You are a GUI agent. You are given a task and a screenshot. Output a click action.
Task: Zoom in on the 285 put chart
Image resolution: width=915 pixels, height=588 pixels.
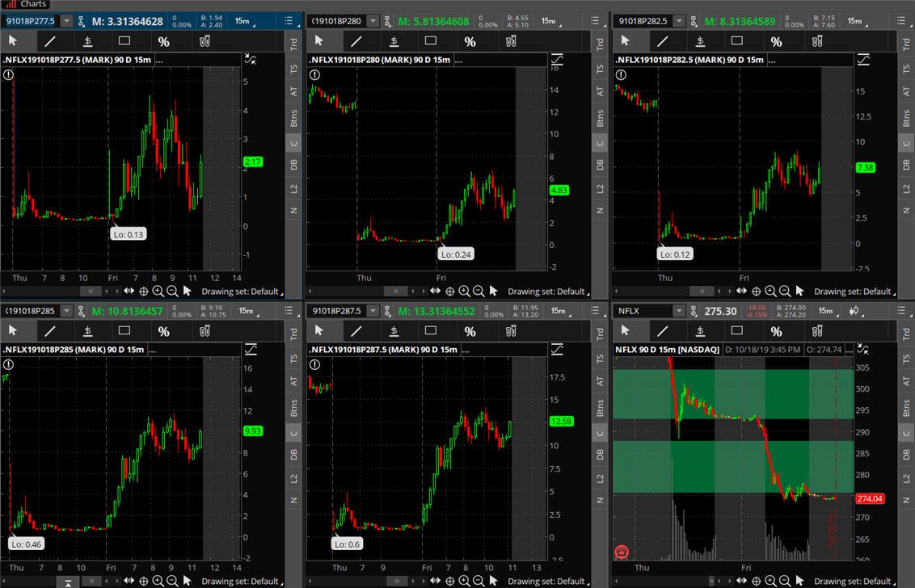(158, 581)
